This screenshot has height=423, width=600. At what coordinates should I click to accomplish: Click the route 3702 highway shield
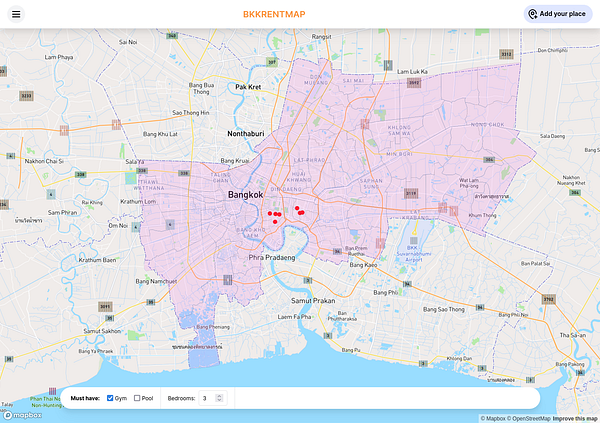(x=548, y=299)
